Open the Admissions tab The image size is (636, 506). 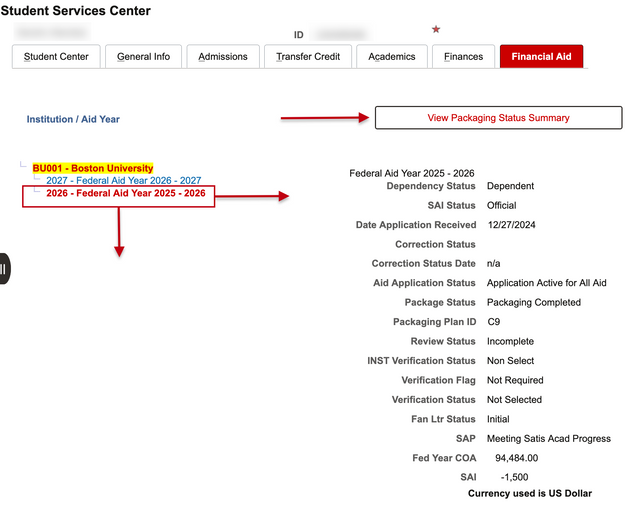pos(223,56)
